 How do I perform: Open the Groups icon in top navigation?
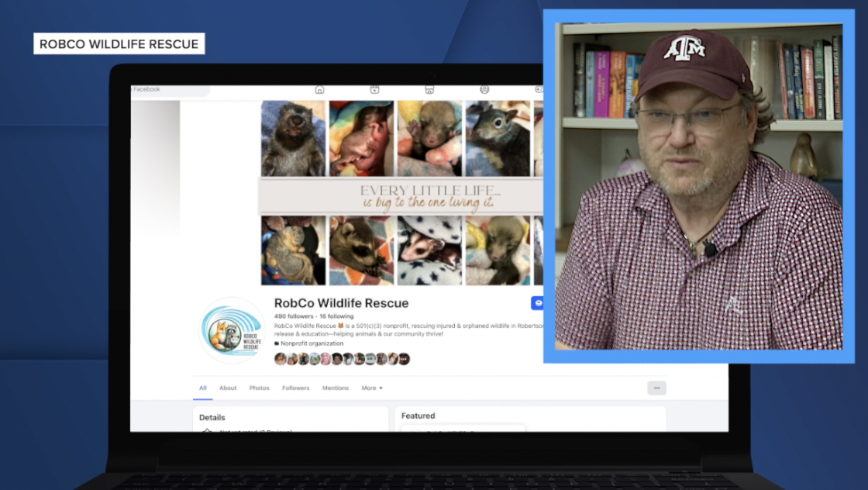pos(484,90)
